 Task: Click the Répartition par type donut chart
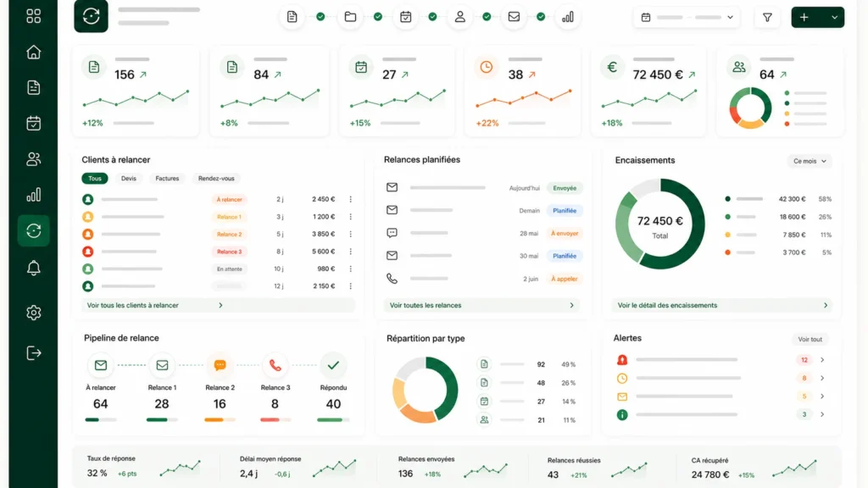tap(426, 390)
